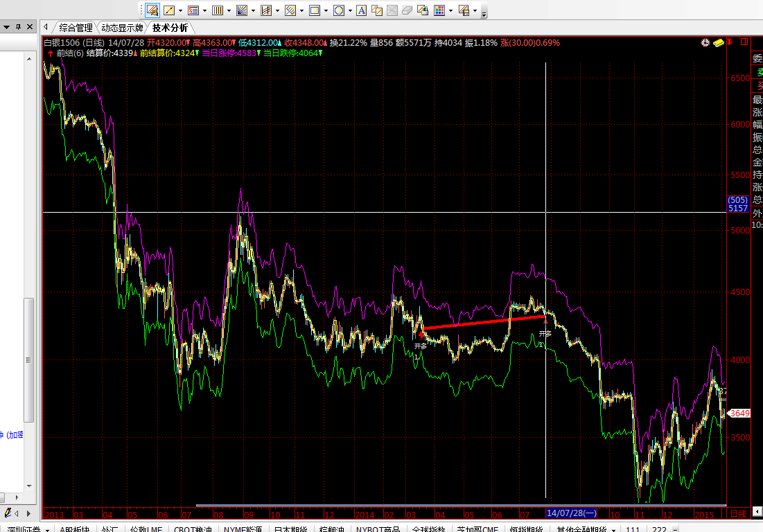Open the 外汇 bottom tab

(110, 529)
